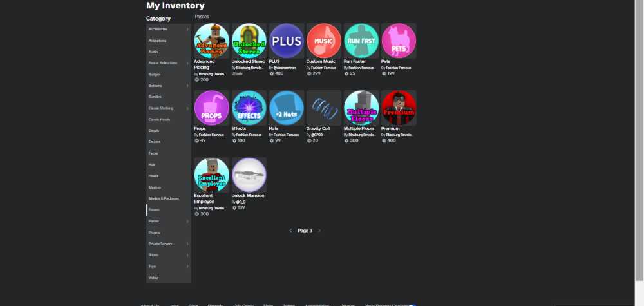Click the 99 price under Hats

point(278,140)
